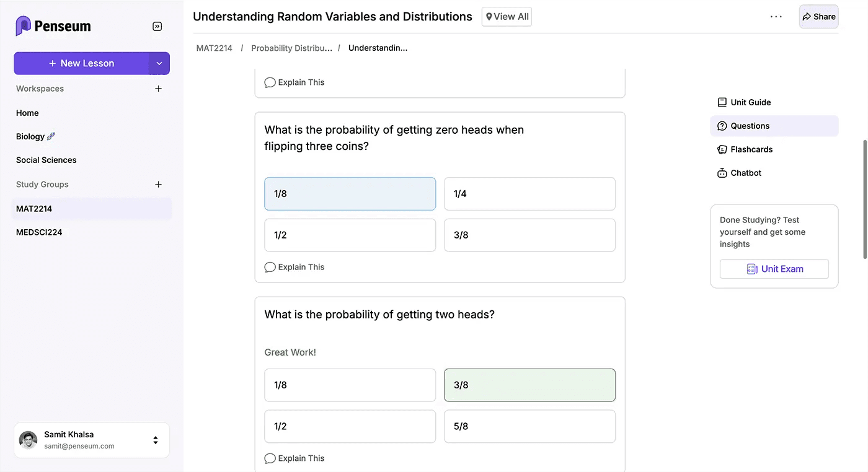
Task: Select the 5/8 answer choice
Action: (x=529, y=426)
